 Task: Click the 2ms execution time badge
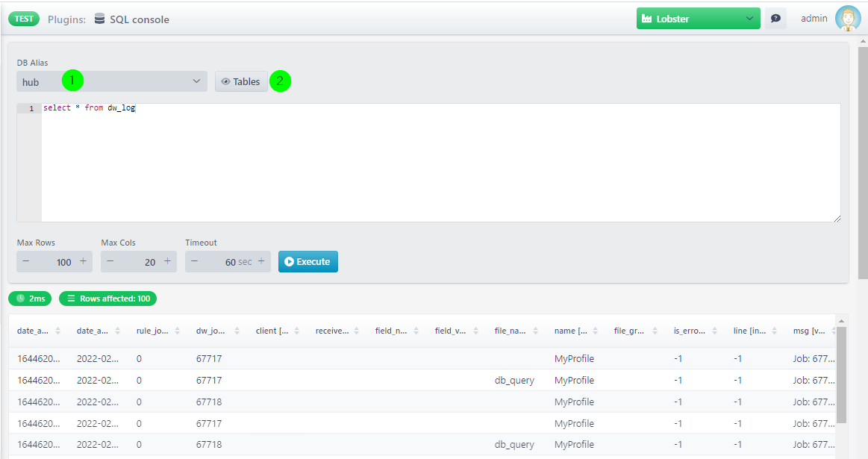30,299
